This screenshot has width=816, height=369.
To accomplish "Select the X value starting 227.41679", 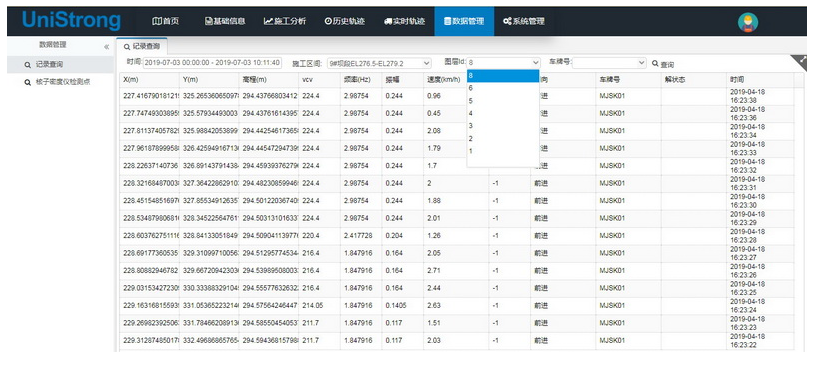I will (x=150, y=96).
